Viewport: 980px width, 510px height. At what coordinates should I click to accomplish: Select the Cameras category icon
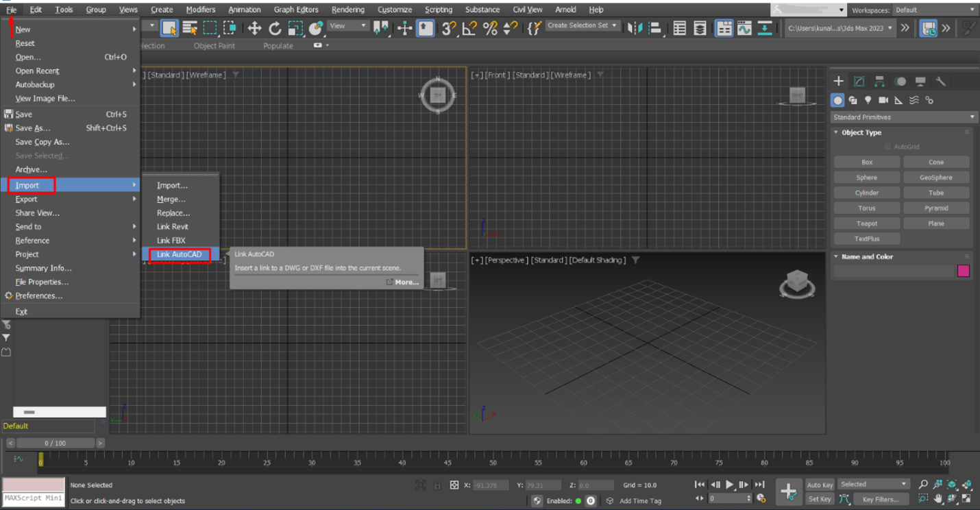click(883, 100)
